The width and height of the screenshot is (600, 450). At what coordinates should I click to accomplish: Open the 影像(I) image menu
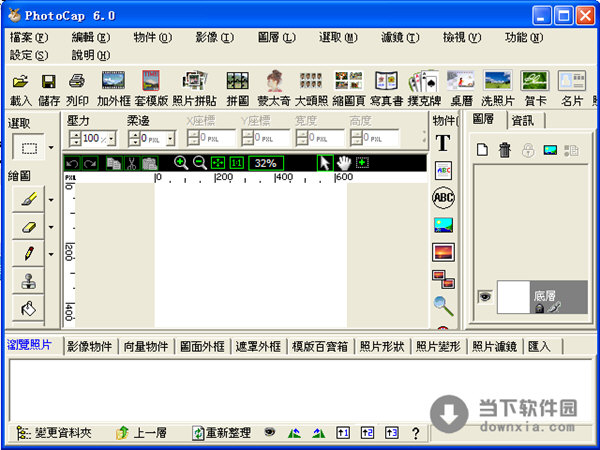point(214,38)
